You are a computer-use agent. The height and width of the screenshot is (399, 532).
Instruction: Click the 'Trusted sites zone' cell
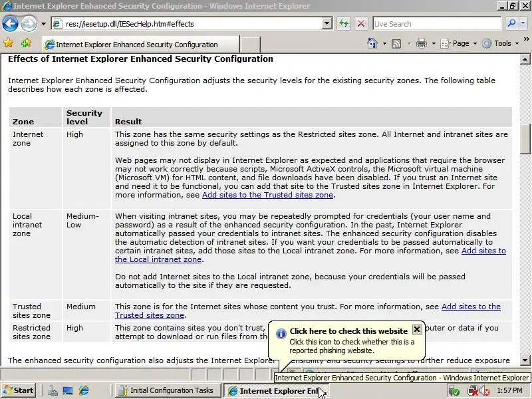coord(36,311)
